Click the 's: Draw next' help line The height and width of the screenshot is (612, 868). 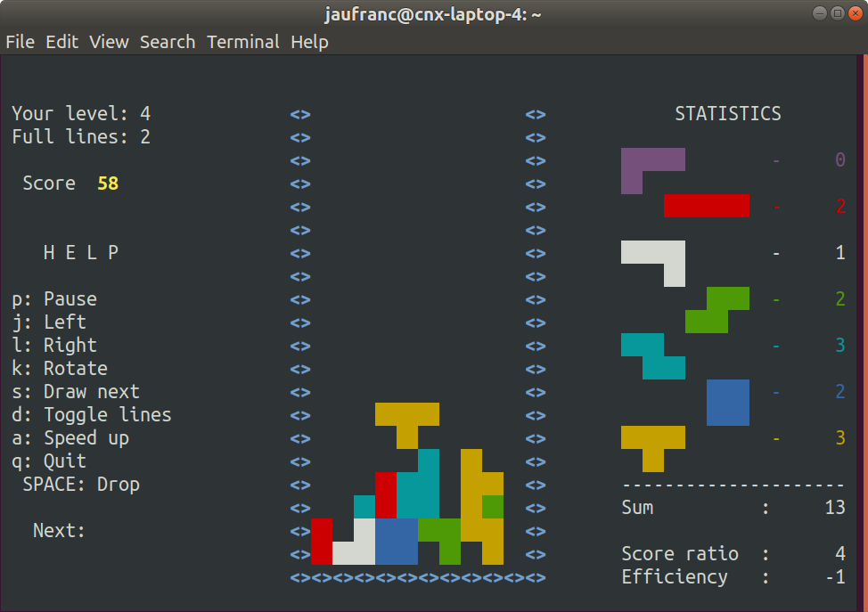(76, 392)
